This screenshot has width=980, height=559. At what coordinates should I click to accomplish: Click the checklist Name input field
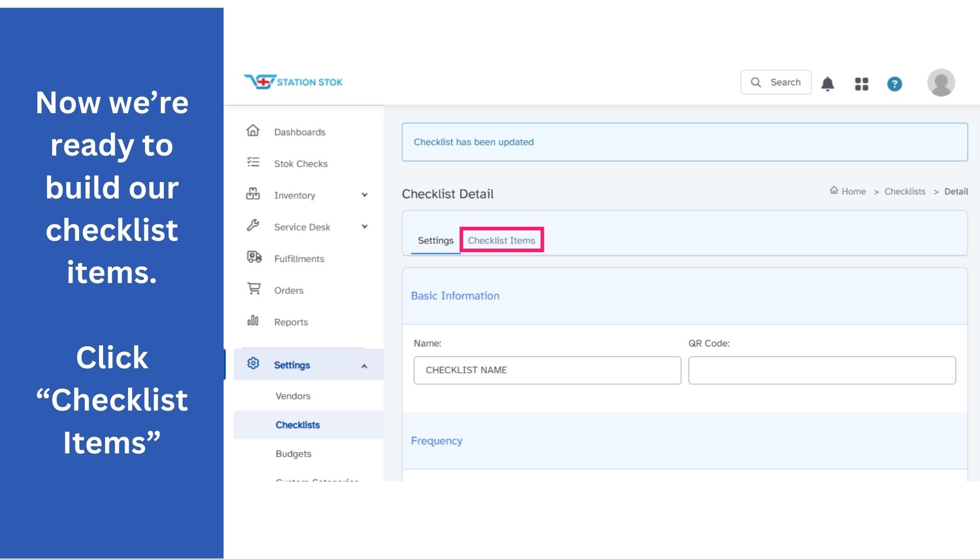tap(547, 370)
